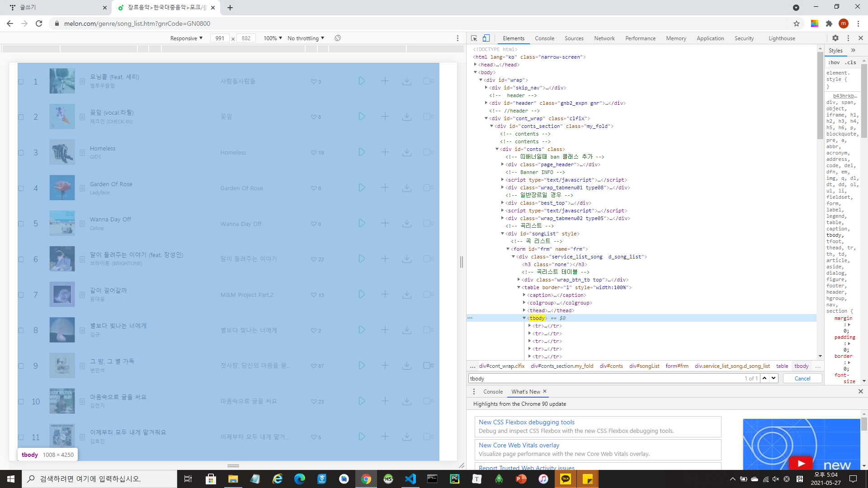Select checkbox for song 꽃잎
Viewport: 868px width, 488px height.
coord(21,117)
